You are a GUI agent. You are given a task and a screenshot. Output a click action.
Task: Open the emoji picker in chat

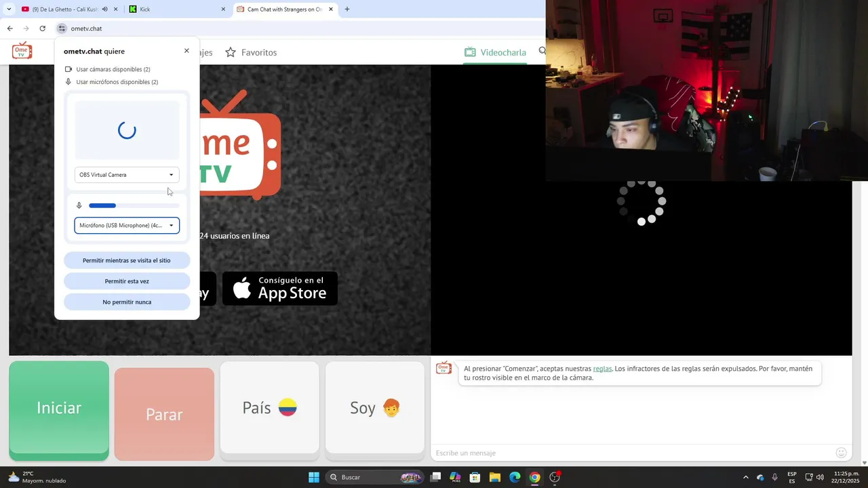(842, 453)
